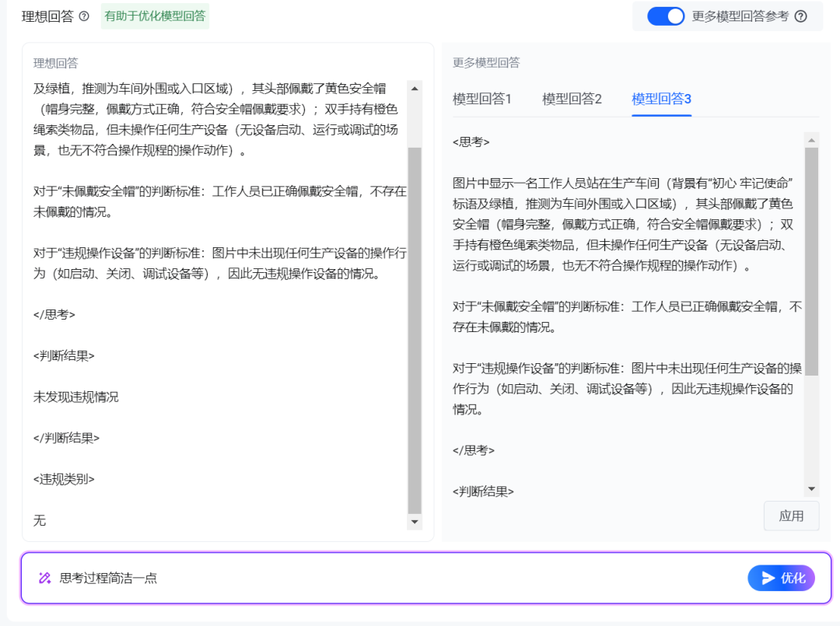The height and width of the screenshot is (626, 840).
Task: Click the 模型回答 panel scrollbar thumb
Action: pos(811,262)
